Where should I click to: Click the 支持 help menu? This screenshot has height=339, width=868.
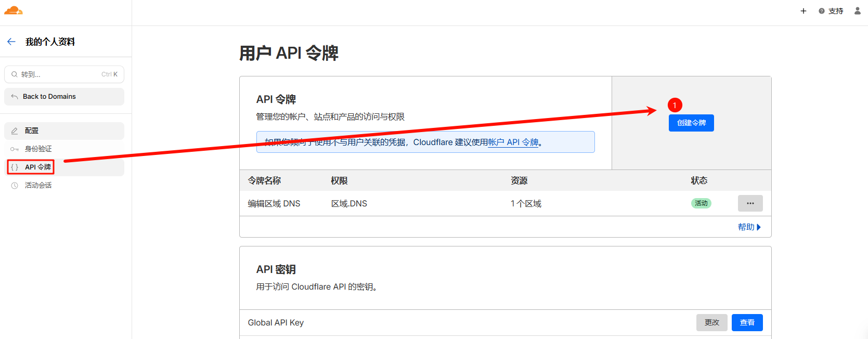coord(831,11)
